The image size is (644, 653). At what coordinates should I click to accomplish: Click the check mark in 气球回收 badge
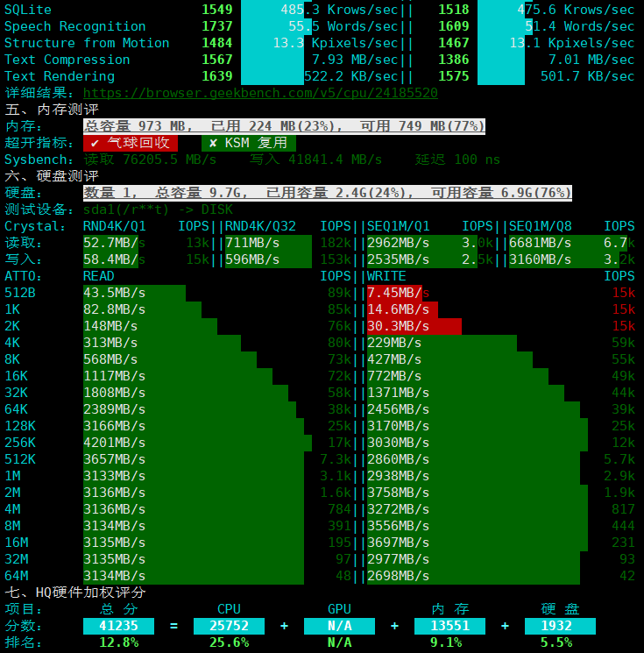click(95, 143)
